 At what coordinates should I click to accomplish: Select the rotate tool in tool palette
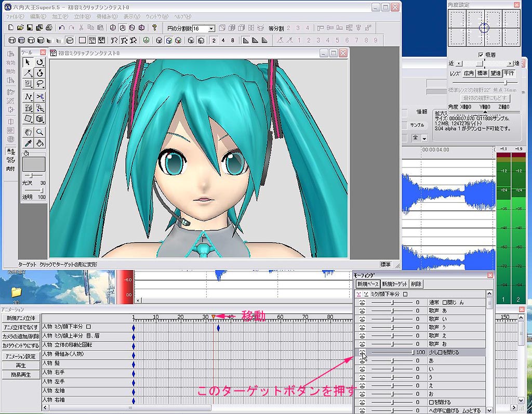[x=39, y=62]
